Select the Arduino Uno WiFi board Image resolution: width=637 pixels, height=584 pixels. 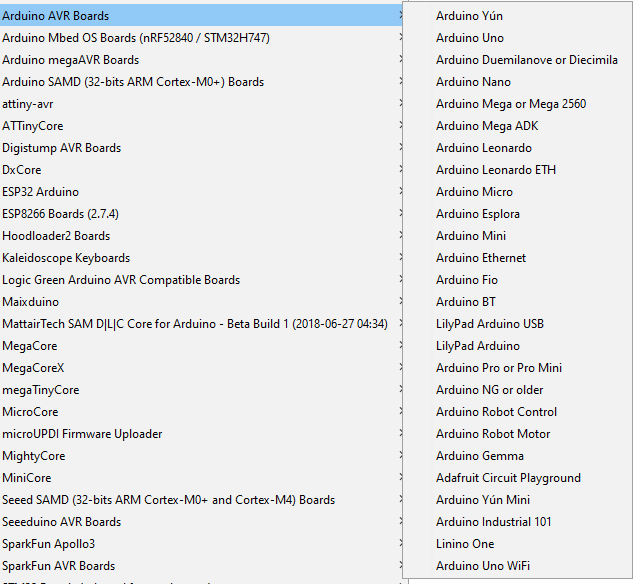coord(518,566)
